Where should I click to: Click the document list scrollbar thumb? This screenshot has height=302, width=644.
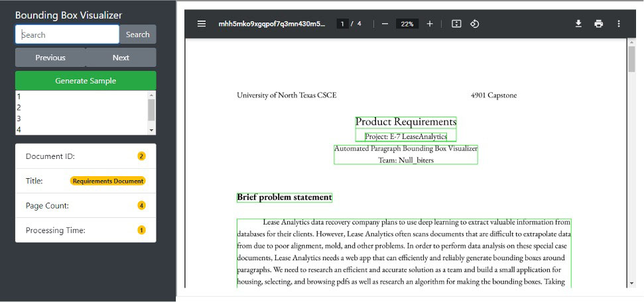(x=152, y=109)
